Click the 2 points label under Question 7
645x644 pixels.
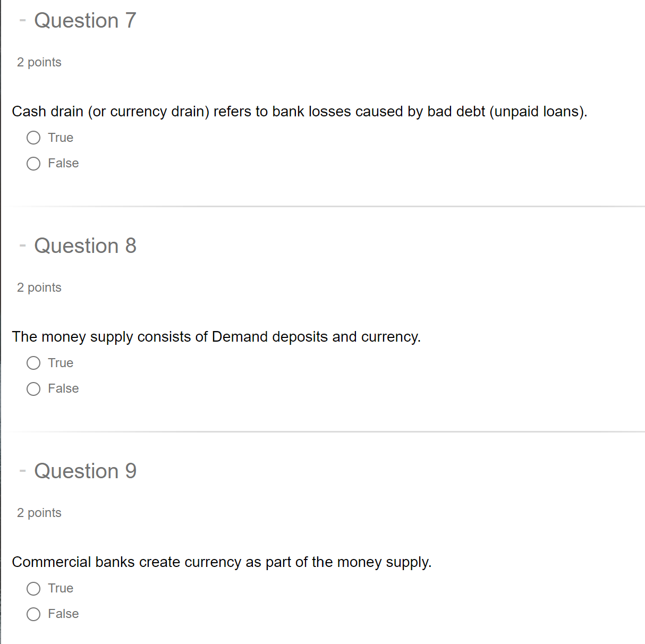[39, 62]
